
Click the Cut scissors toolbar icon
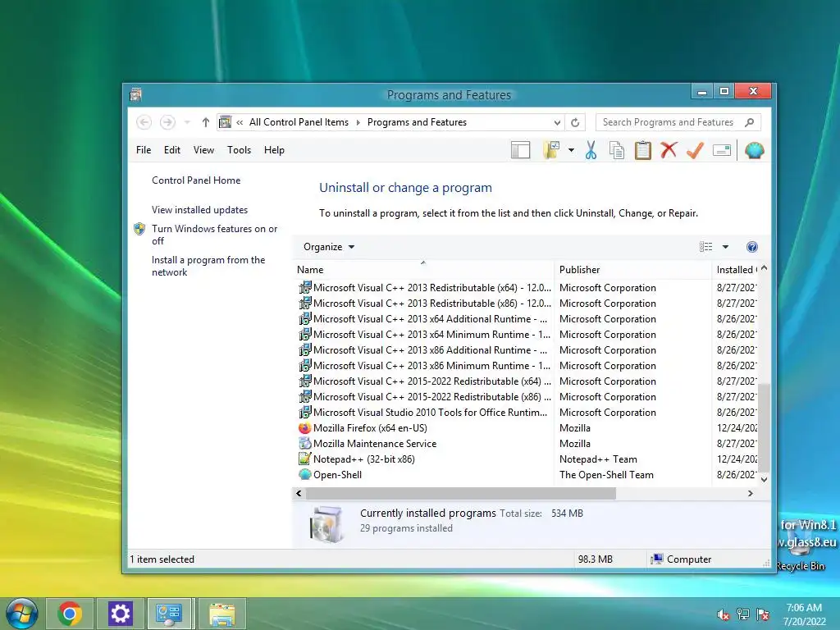click(591, 151)
